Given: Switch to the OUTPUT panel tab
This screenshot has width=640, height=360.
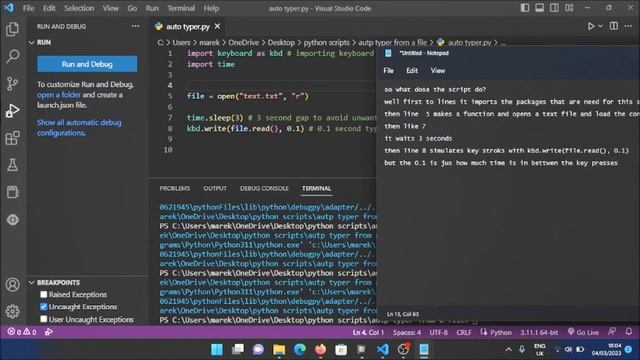Looking at the screenshot, I should tap(215, 188).
